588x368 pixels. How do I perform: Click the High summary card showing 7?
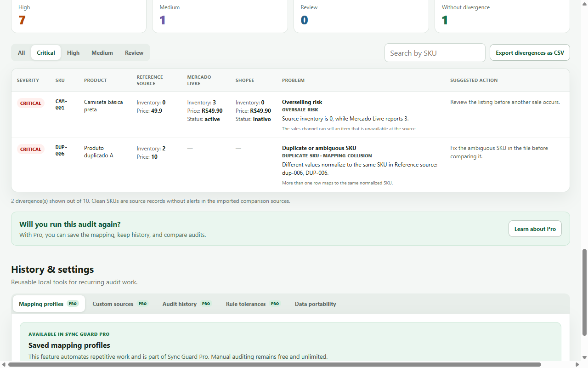pos(79,16)
